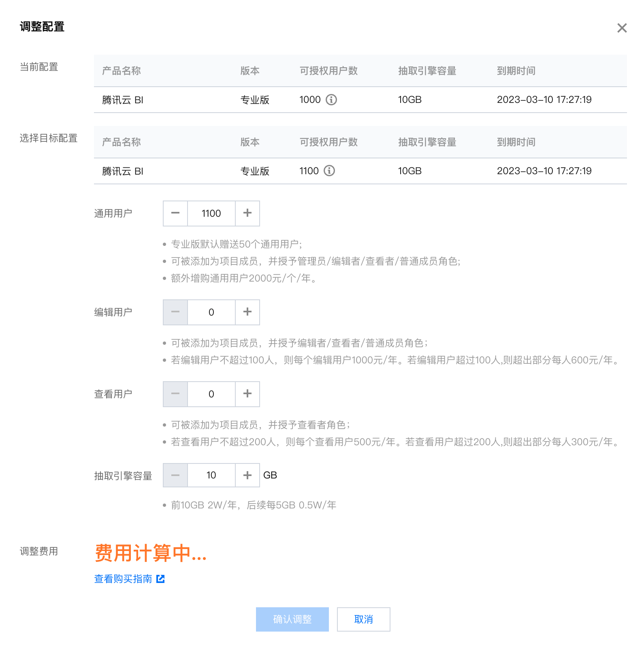Increase 抽取引擎容量 with plus button
The width and height of the screenshot is (644, 649).
tap(247, 475)
